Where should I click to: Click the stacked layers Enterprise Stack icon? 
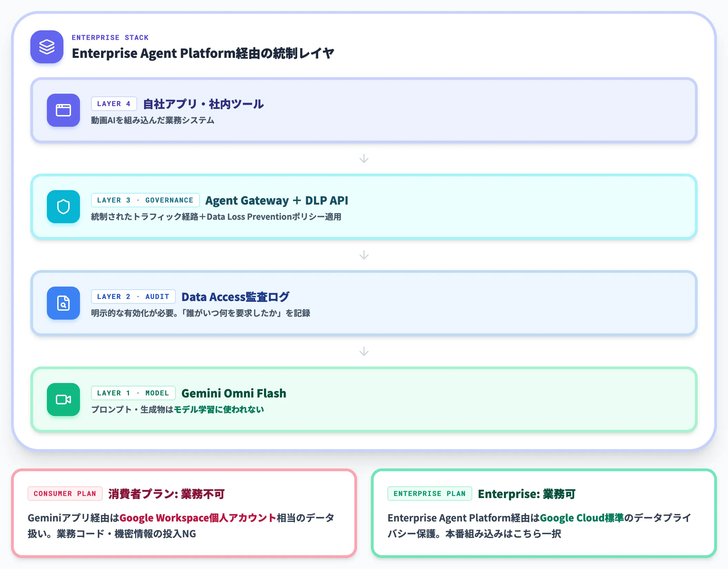point(47,47)
